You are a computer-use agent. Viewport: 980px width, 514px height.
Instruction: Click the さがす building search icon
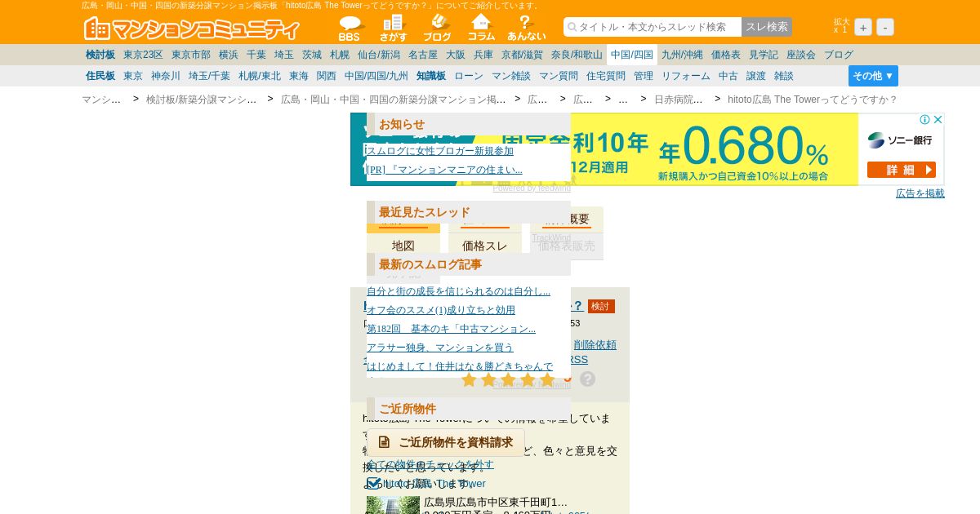click(x=393, y=29)
